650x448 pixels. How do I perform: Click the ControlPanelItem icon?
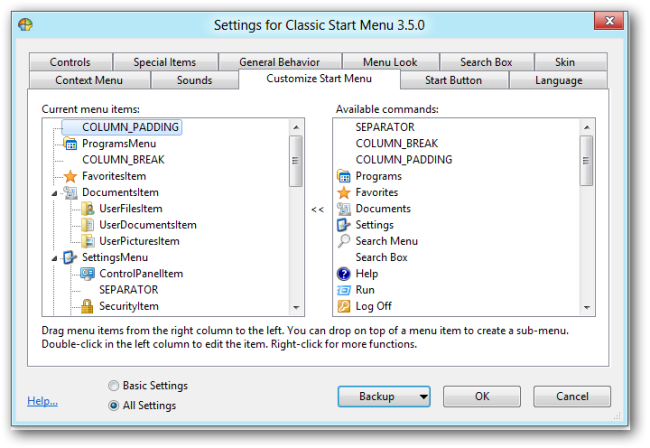87,274
